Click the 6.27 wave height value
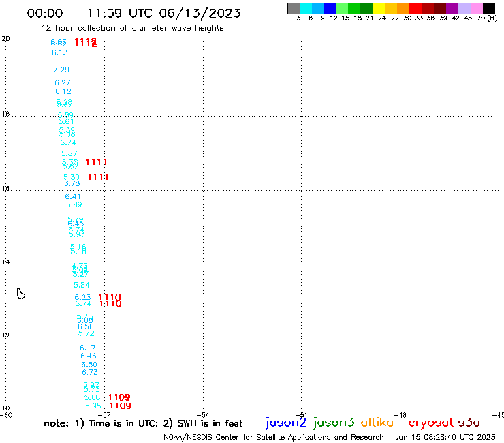This screenshot has width=504, height=443. [63, 82]
